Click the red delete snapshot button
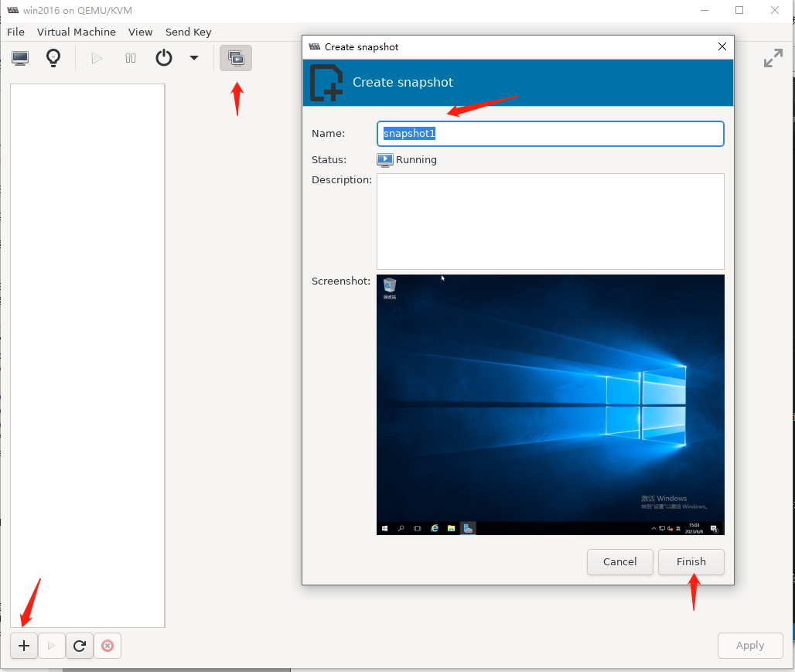Screen dimensions: 795x672 tap(107, 646)
